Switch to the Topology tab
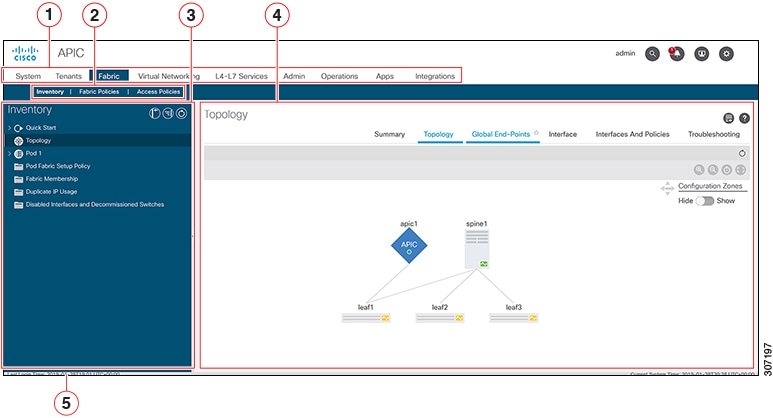The image size is (773, 418). coord(438,134)
